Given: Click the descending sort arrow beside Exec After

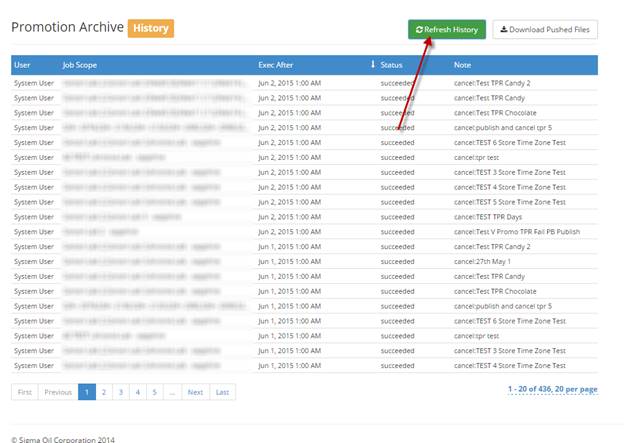Looking at the screenshot, I should click(373, 65).
